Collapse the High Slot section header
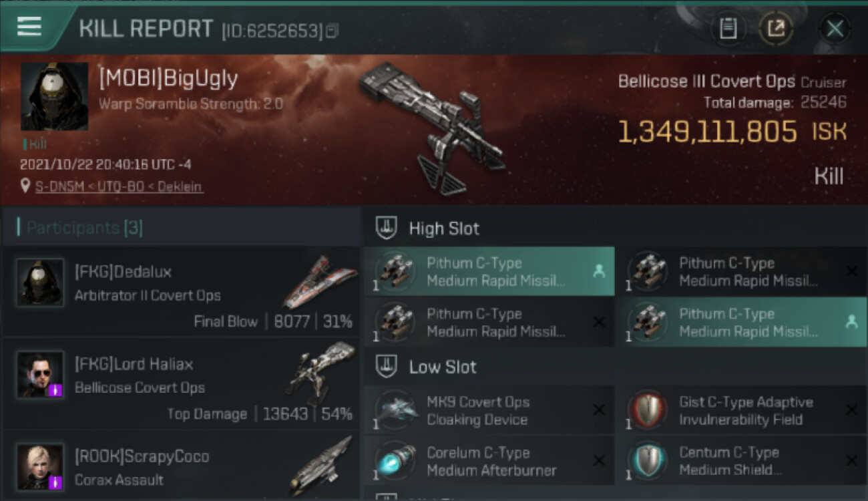This screenshot has width=868, height=501. (615, 228)
